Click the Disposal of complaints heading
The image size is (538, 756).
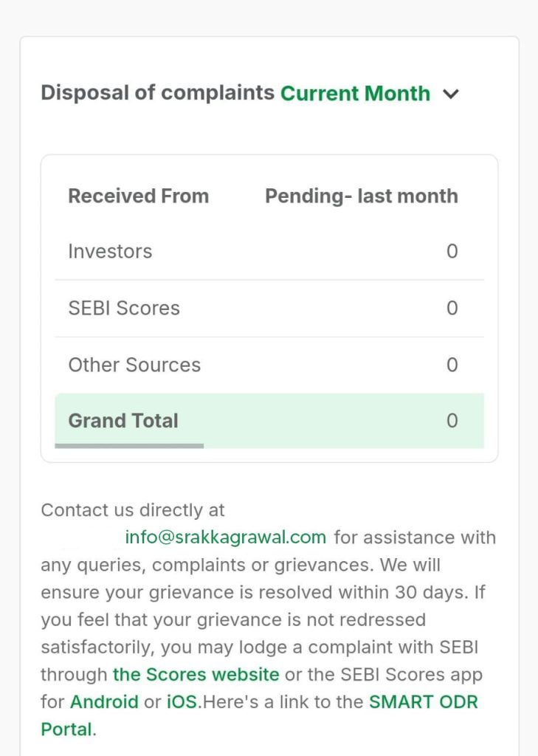[157, 93]
